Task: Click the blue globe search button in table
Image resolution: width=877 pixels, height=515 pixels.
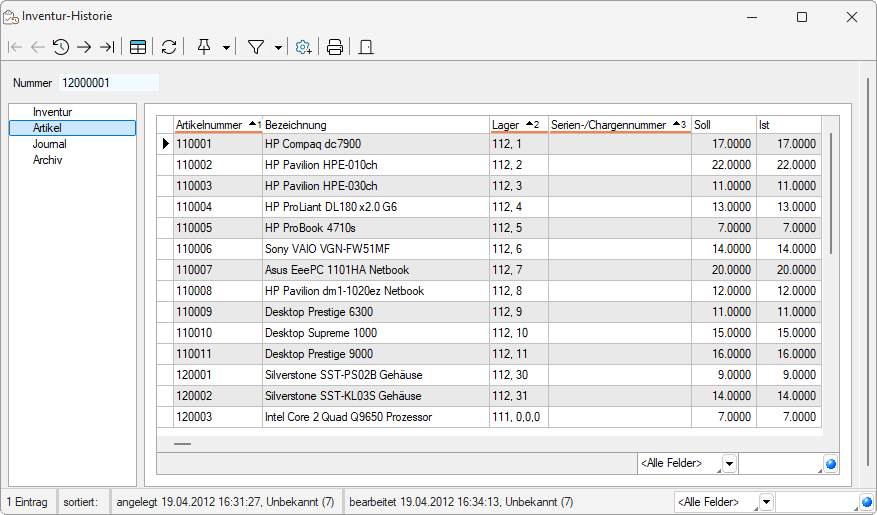Action: coord(831,464)
